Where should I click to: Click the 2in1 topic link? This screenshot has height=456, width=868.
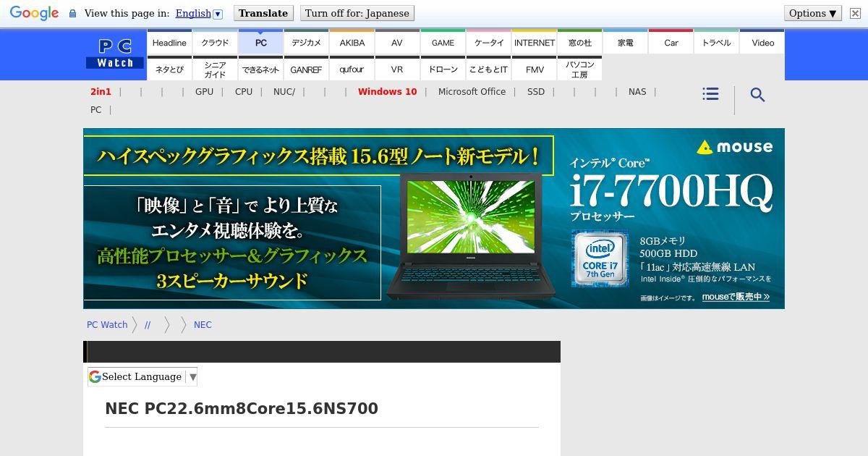tap(101, 92)
